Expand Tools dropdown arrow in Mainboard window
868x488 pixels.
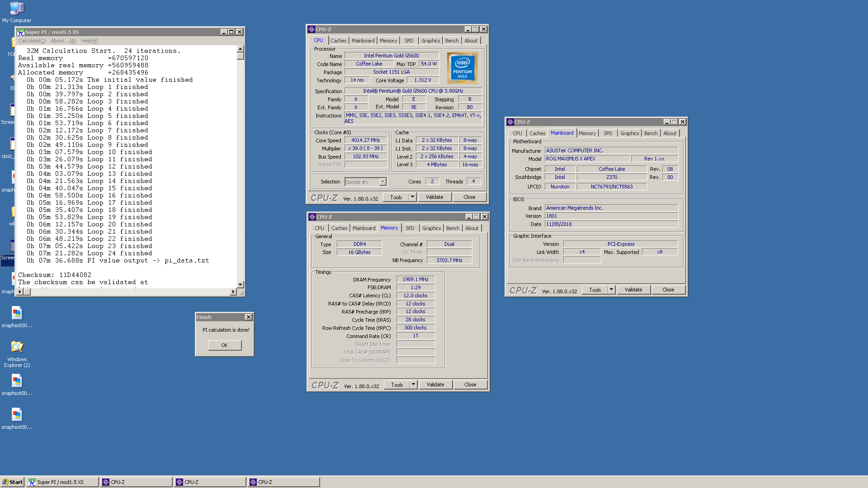(x=611, y=290)
